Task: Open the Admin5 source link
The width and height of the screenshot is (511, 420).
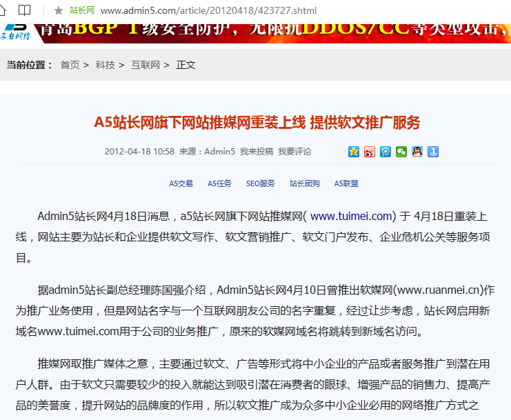Action: tap(219, 152)
